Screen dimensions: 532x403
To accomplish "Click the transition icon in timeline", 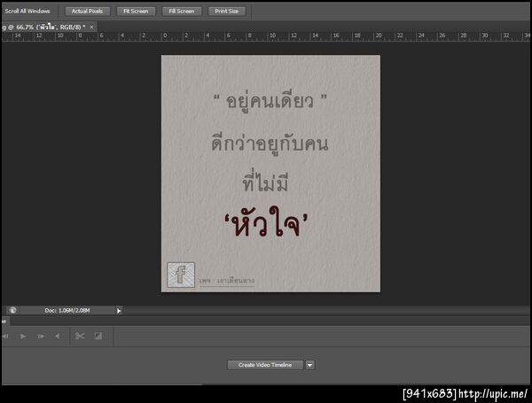I will [x=98, y=336].
